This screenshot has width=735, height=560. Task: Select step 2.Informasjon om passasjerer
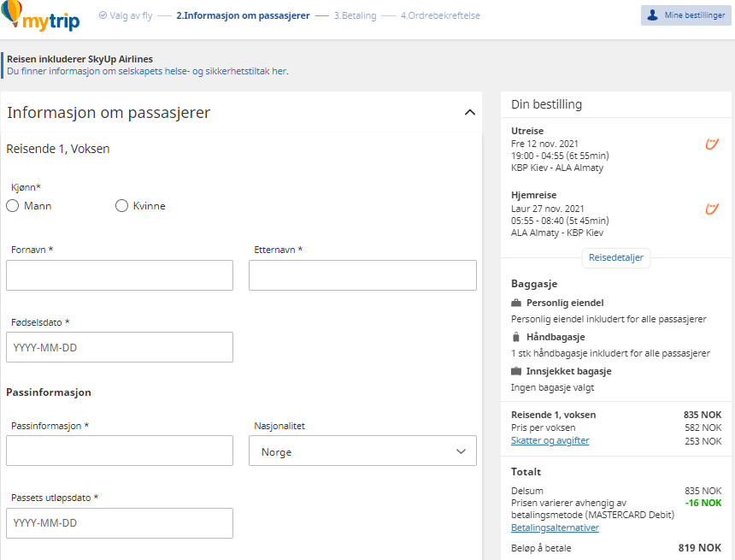243,15
